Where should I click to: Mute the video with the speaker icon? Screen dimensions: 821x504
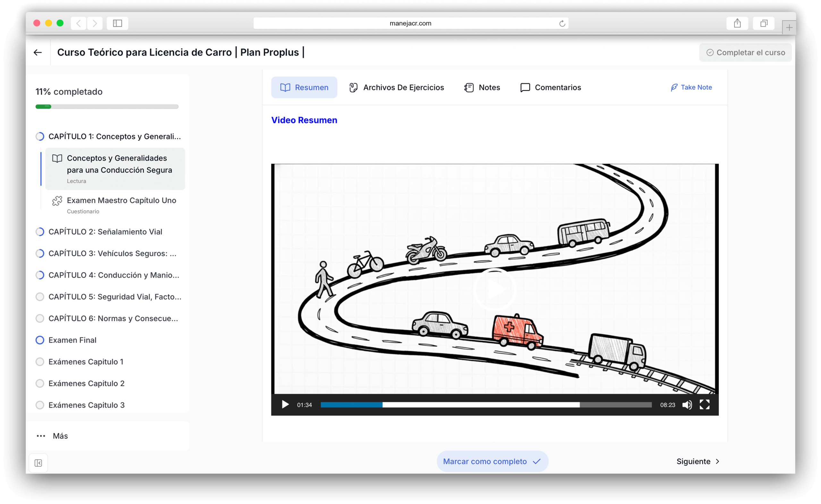(x=687, y=405)
